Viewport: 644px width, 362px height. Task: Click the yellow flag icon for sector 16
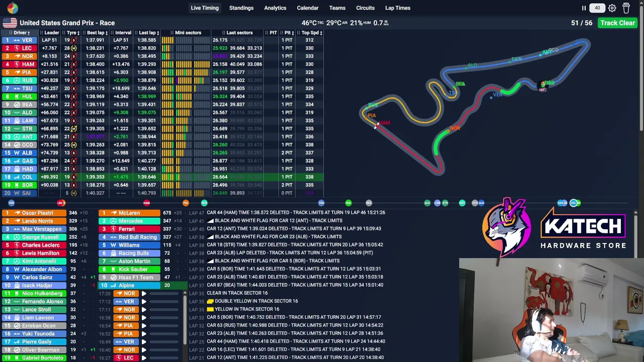(210, 309)
